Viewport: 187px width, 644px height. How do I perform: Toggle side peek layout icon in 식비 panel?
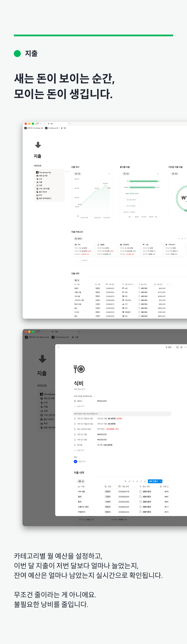pos(177,347)
